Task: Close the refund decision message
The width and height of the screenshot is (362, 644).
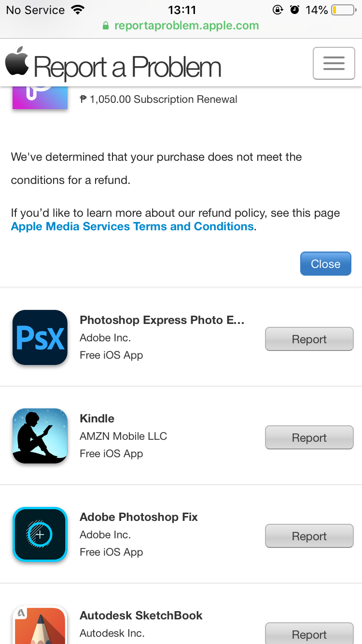Action: [326, 264]
